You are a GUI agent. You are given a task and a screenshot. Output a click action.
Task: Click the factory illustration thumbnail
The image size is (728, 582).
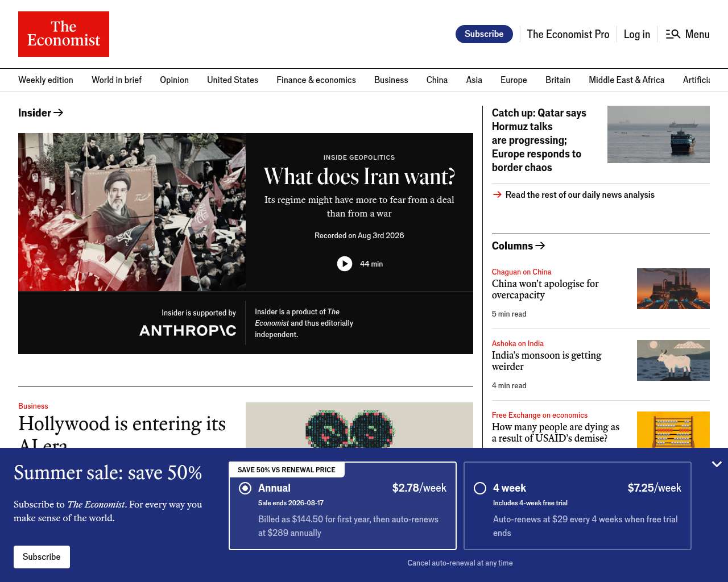[x=673, y=289]
